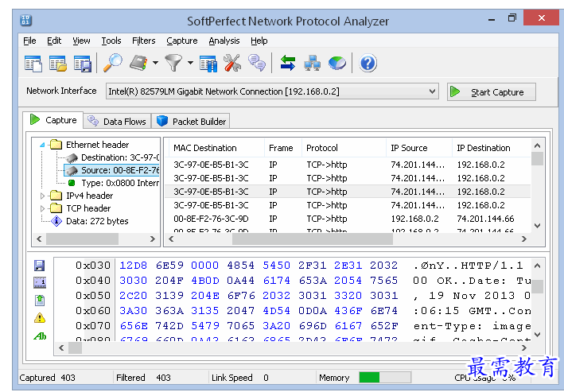Click the columns view toolbar icon
The height and width of the screenshot is (392, 564).
click(208, 64)
